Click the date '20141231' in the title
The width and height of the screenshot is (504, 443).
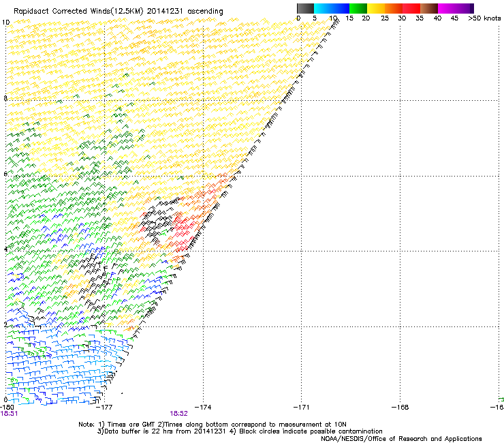[165, 12]
